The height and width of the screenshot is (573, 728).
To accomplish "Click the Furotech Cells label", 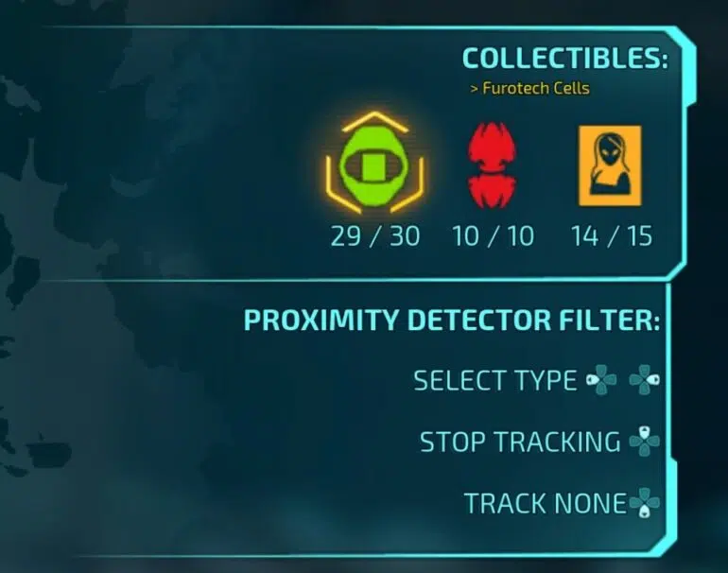I will click(x=536, y=88).
